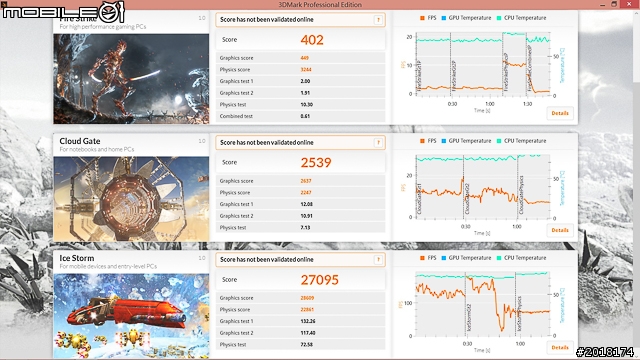Select the Cloud Gate Graphics test 2 row 10.91
The height and width of the screenshot is (360, 640).
(300, 216)
